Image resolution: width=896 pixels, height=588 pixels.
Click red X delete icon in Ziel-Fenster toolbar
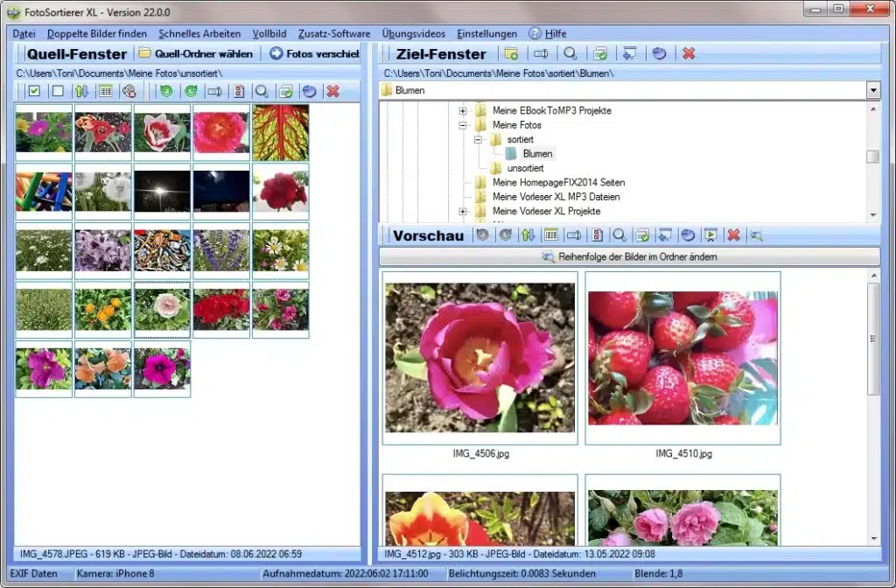[689, 53]
